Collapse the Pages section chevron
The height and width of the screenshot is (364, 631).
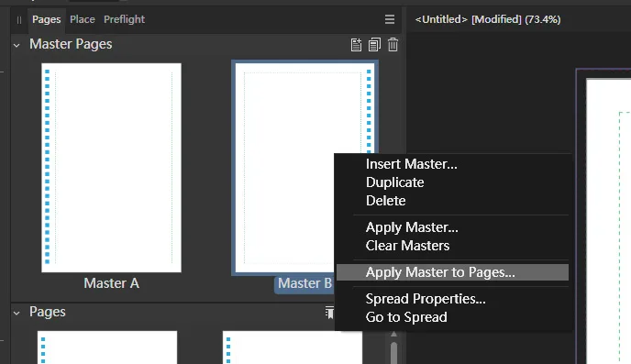tap(17, 313)
